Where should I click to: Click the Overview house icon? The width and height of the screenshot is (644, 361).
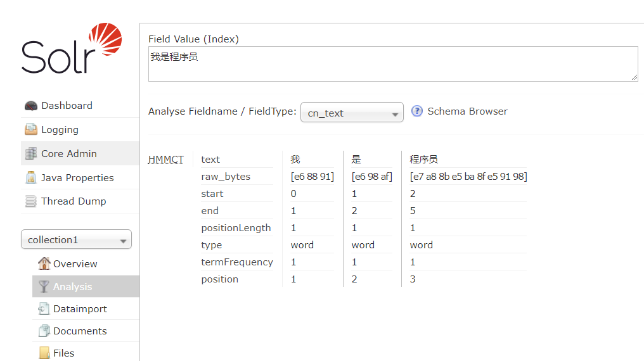point(44,263)
